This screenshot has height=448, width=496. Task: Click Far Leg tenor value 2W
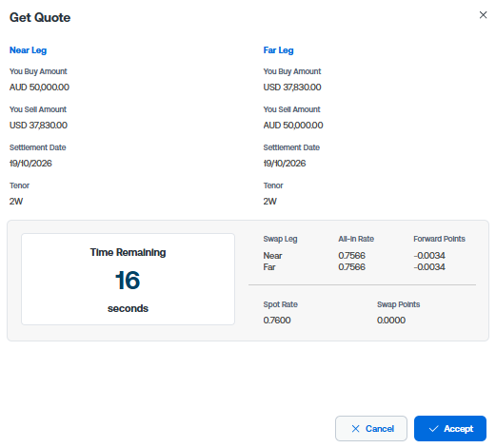tap(270, 202)
